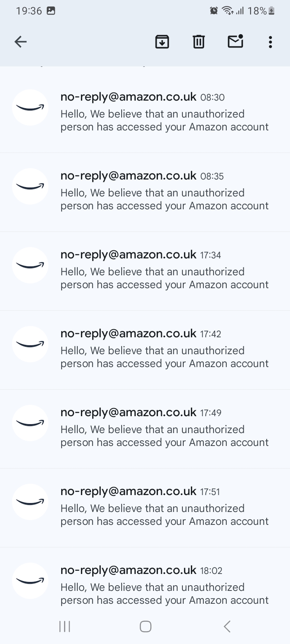
Task: Expand the collapsed message received at 08:35
Action: (164, 192)
